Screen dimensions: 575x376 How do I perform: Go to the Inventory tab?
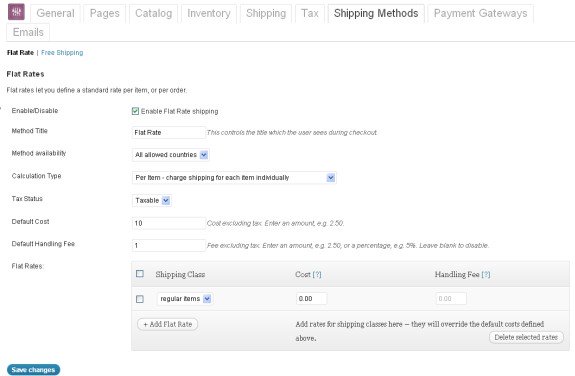[x=209, y=14]
